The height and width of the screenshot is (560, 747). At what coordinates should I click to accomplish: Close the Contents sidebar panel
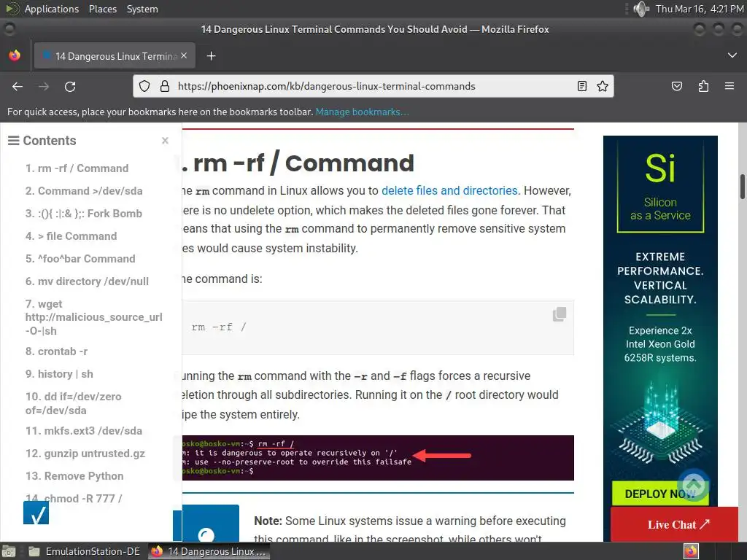pyautogui.click(x=165, y=141)
